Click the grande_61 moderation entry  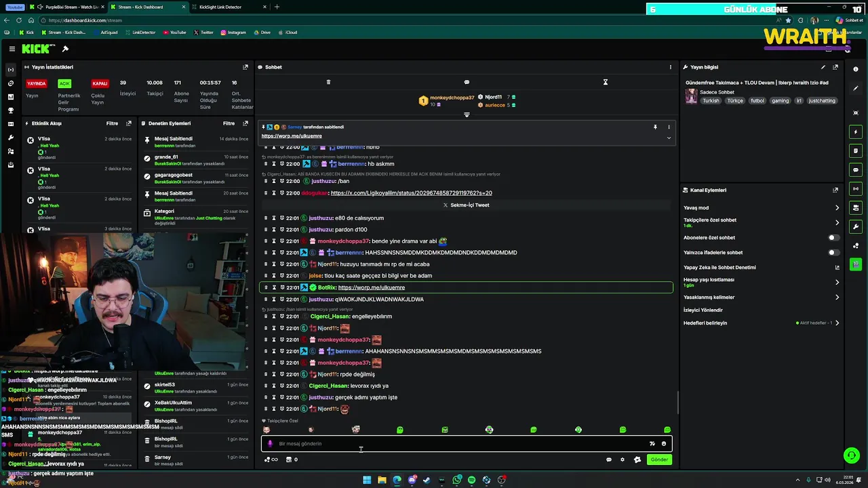194,160
